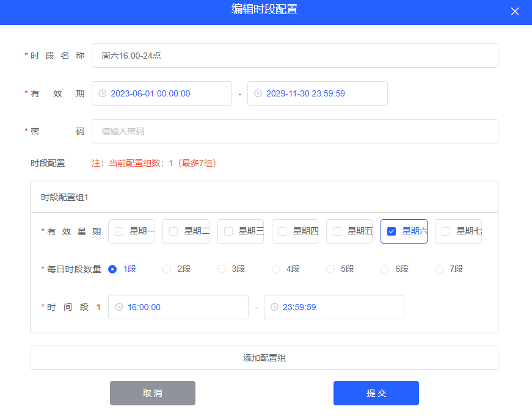Open the 16:00:00 start time picker
The image size is (532, 420).
[x=178, y=307]
